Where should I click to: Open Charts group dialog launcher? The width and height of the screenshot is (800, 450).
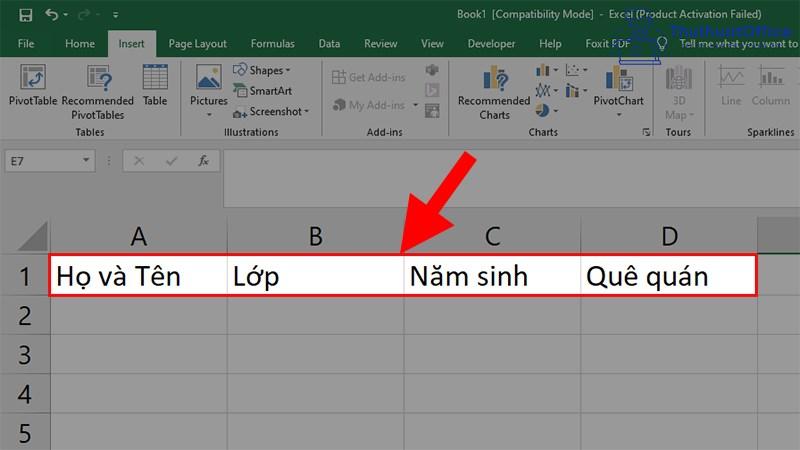[x=646, y=132]
